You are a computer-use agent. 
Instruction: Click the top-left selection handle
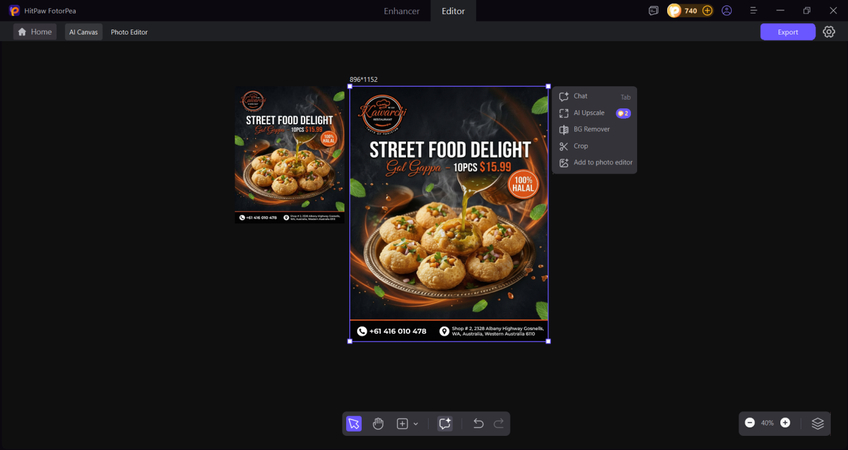click(350, 87)
